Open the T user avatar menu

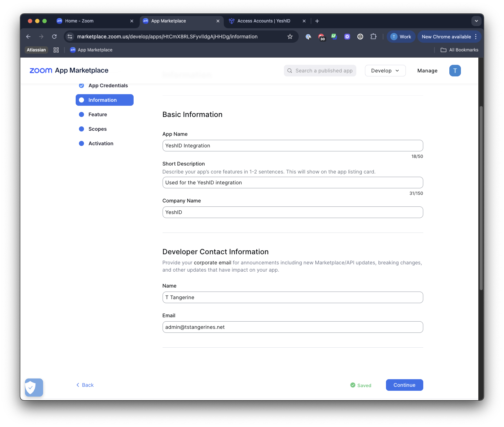455,71
